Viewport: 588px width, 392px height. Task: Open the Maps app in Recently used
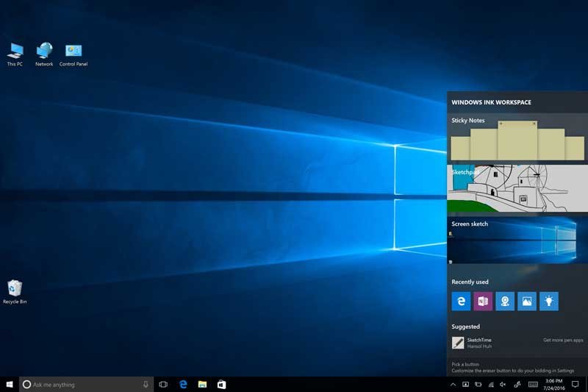coord(505,302)
